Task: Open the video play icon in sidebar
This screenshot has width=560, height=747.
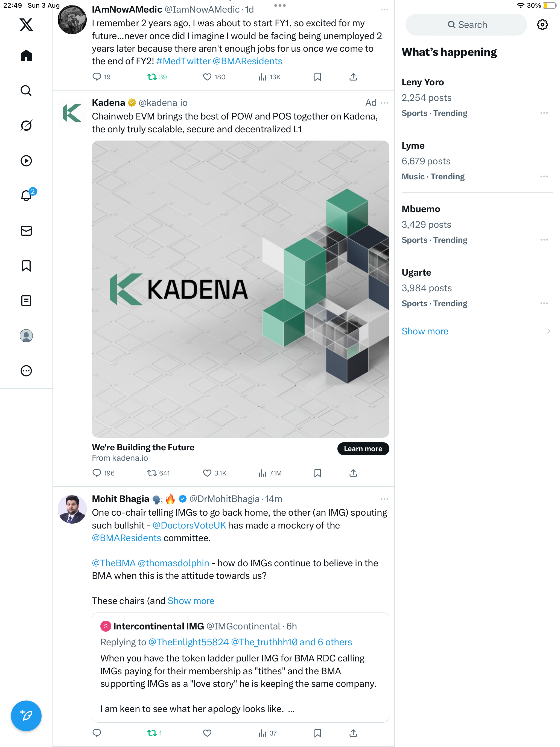Action: (x=26, y=161)
